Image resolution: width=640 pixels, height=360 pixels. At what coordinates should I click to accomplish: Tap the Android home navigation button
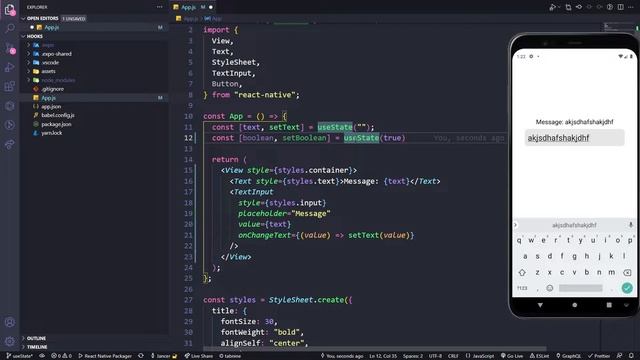tap(575, 305)
